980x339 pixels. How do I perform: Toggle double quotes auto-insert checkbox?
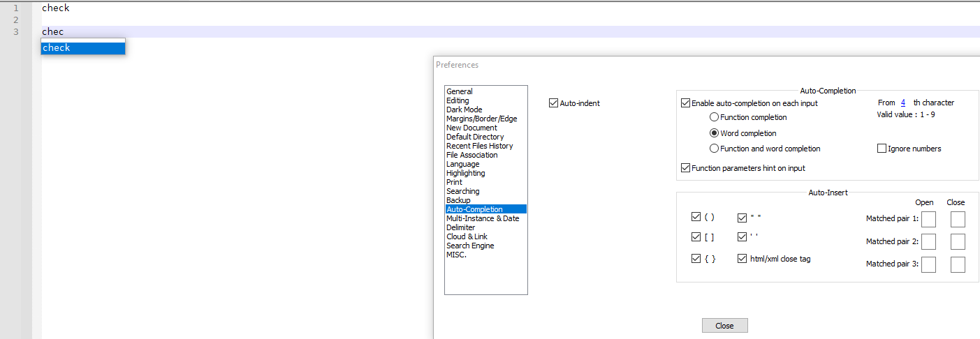click(742, 217)
